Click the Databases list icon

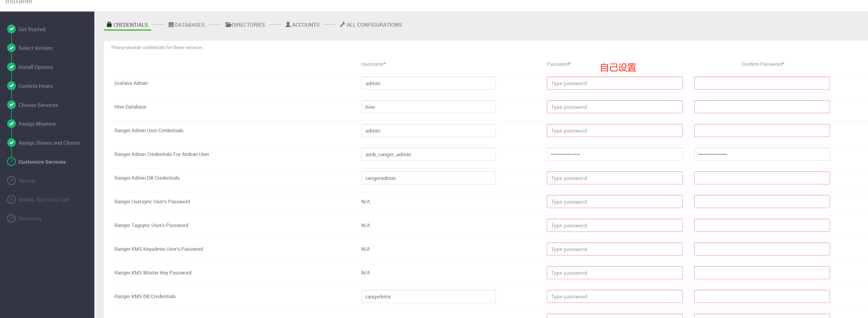coord(171,25)
